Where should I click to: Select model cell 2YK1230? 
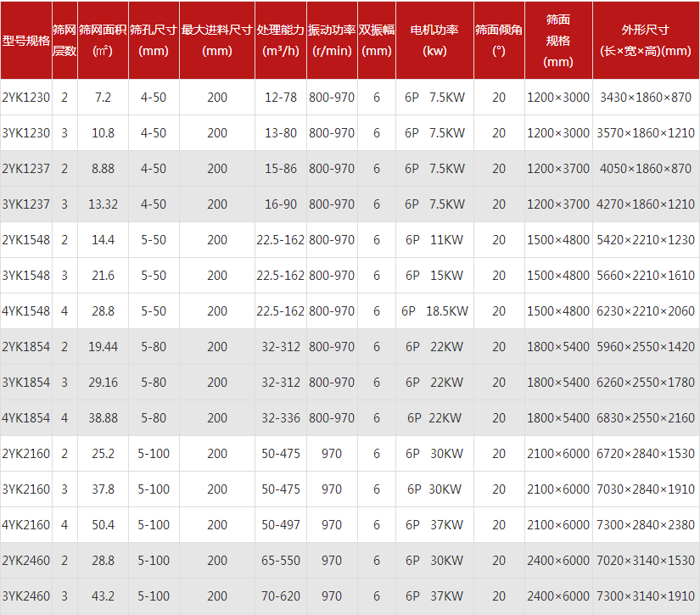tap(25, 98)
